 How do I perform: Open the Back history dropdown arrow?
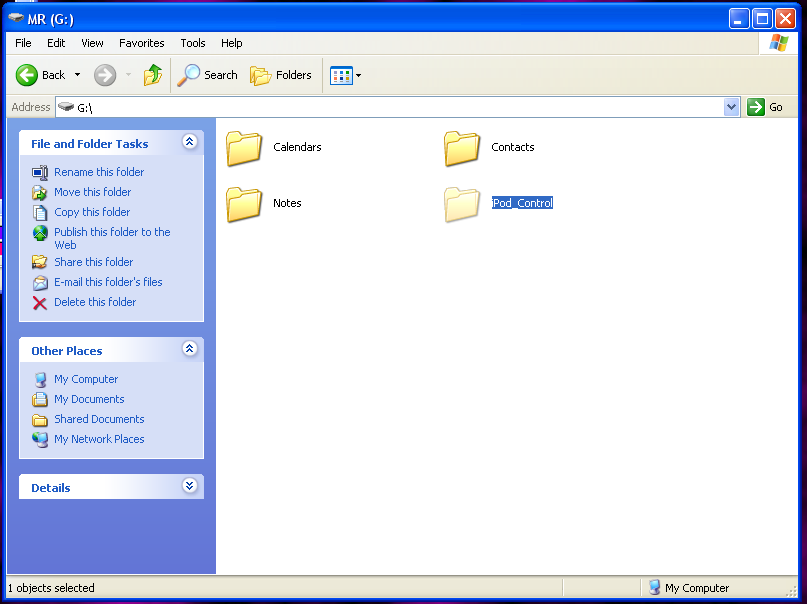coord(77,75)
